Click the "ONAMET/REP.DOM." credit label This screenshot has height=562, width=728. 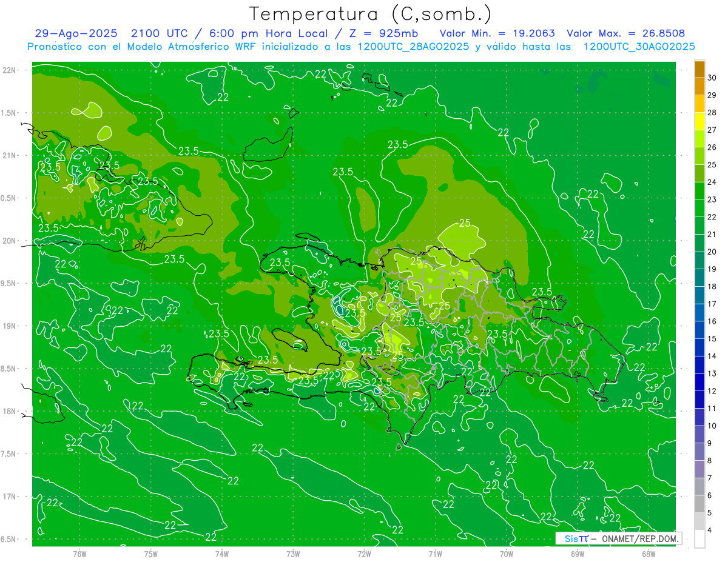640,539
